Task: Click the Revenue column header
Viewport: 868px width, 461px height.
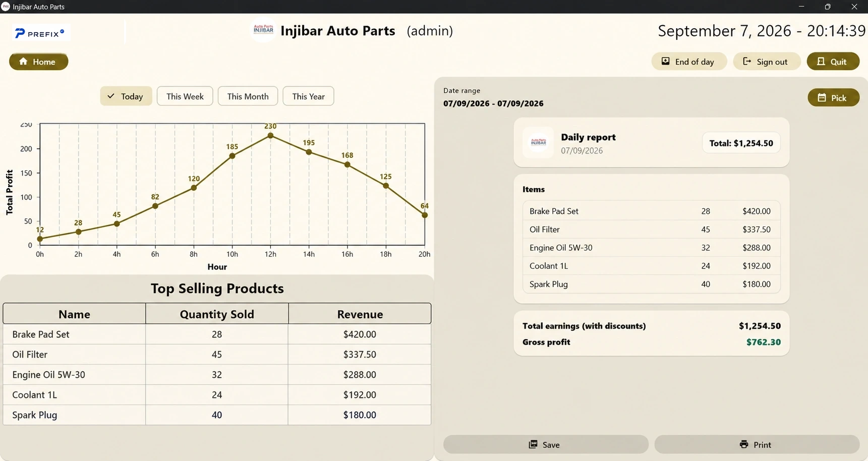Action: coord(360,314)
